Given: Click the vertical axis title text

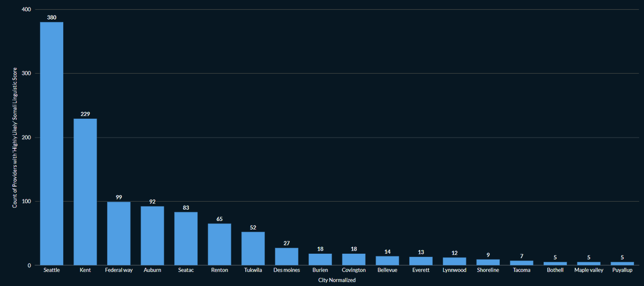Looking at the screenshot, I should 15,138.
